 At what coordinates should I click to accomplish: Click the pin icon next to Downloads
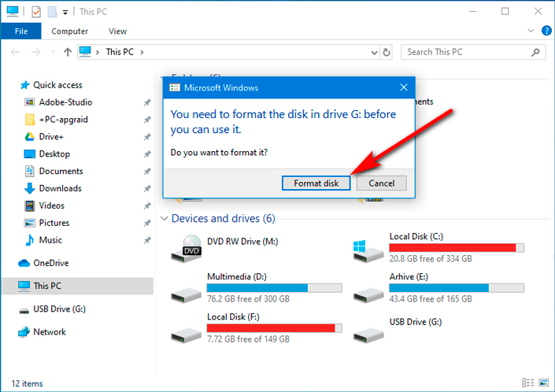click(x=147, y=189)
